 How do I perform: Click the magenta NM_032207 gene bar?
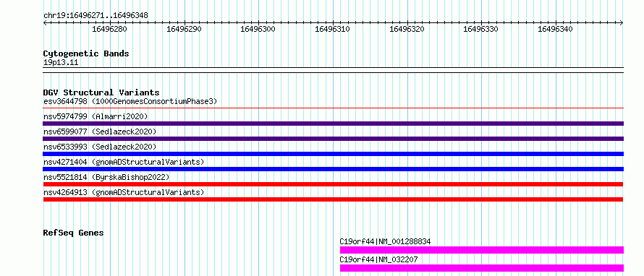[482, 268]
